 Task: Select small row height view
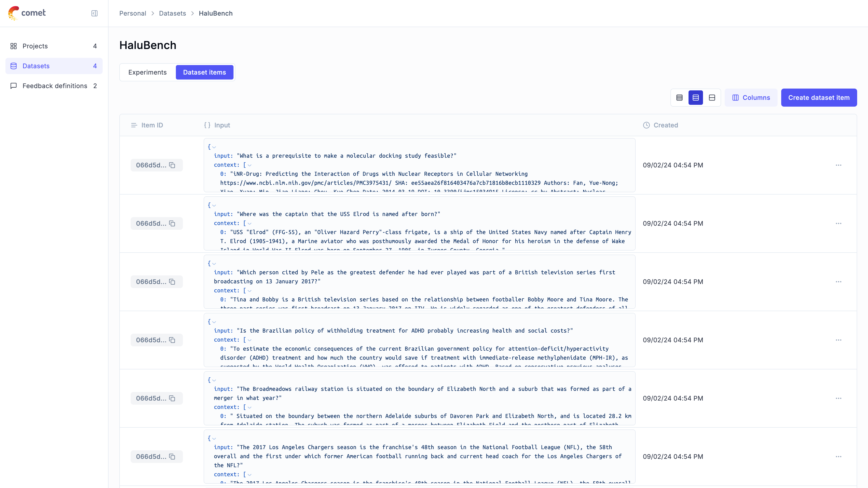pyautogui.click(x=679, y=98)
